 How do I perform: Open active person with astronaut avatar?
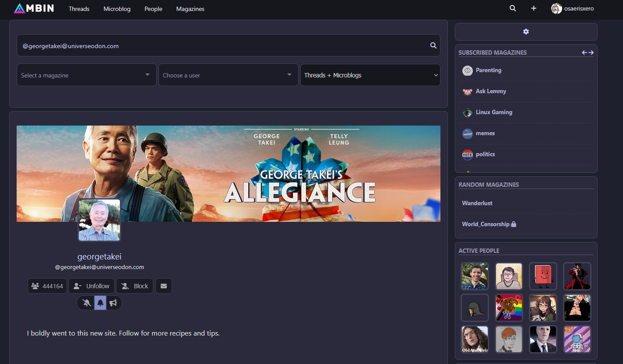(577, 339)
